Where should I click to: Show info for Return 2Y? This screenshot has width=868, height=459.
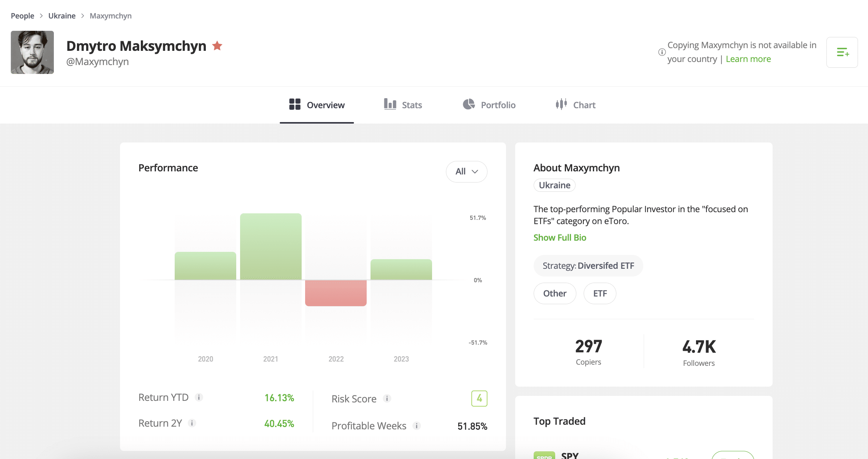(192, 423)
